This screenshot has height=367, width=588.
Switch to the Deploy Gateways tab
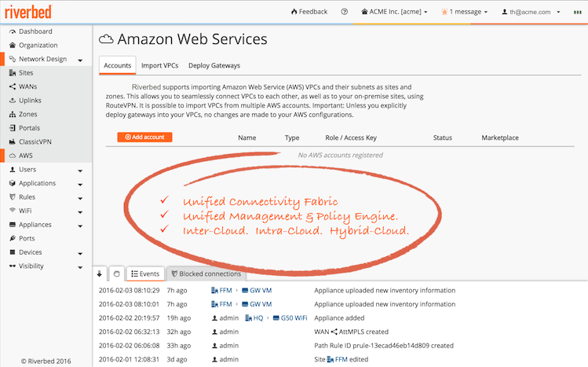(214, 65)
